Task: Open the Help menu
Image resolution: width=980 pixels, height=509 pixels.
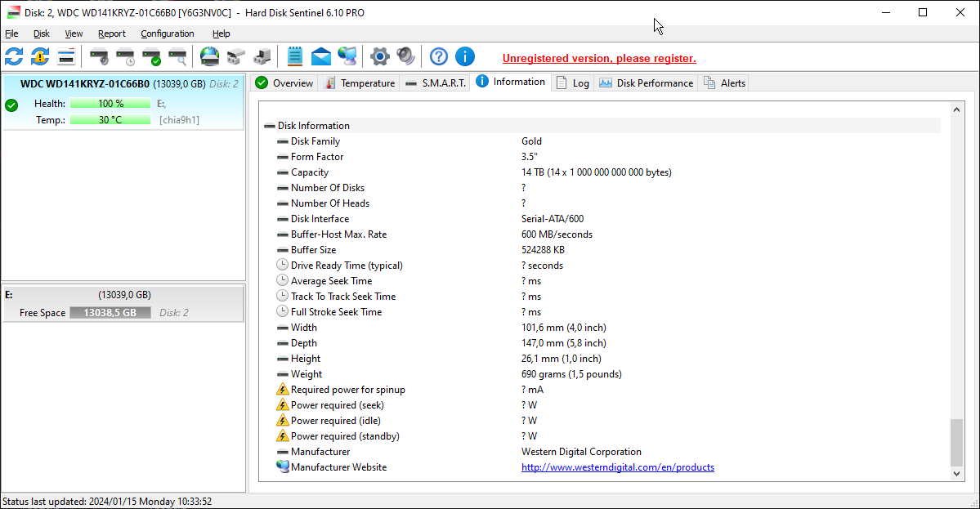Action: (x=222, y=33)
